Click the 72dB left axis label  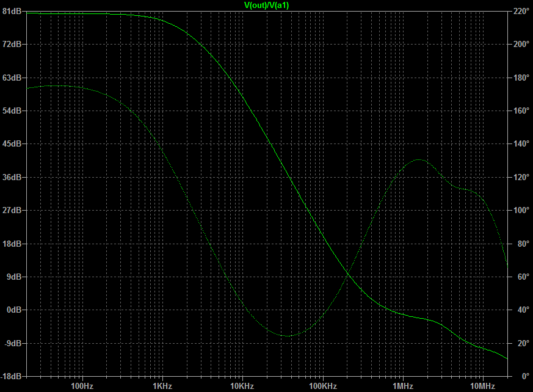pyautogui.click(x=12, y=44)
